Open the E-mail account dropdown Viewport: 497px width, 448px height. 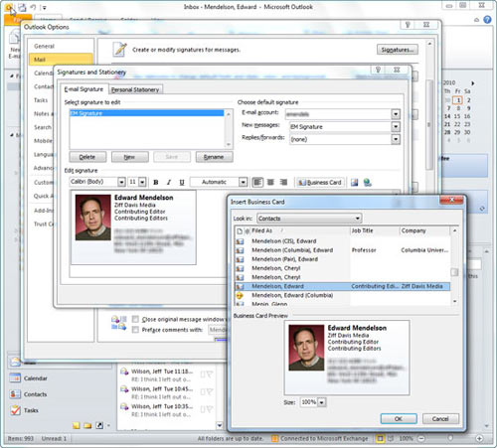pos(396,114)
